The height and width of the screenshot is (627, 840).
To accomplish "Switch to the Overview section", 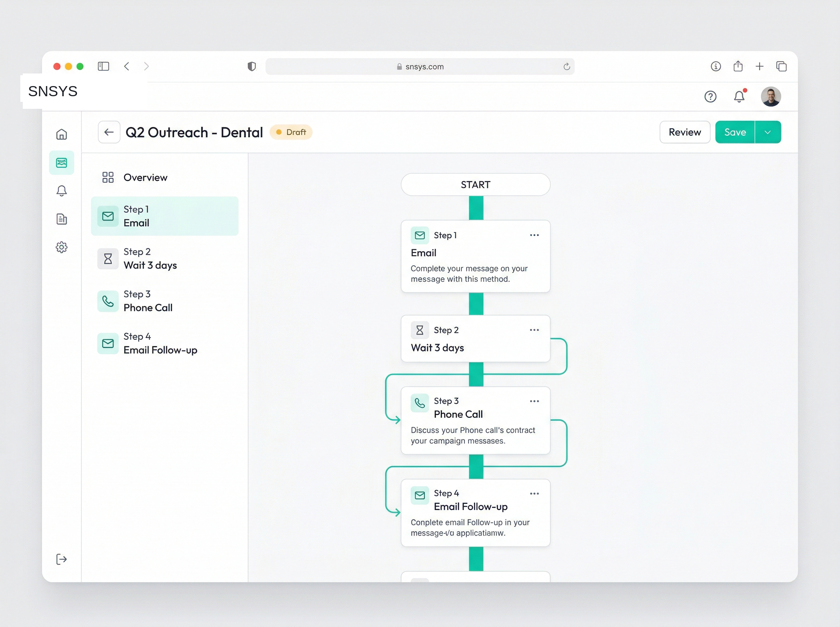I will click(x=145, y=177).
